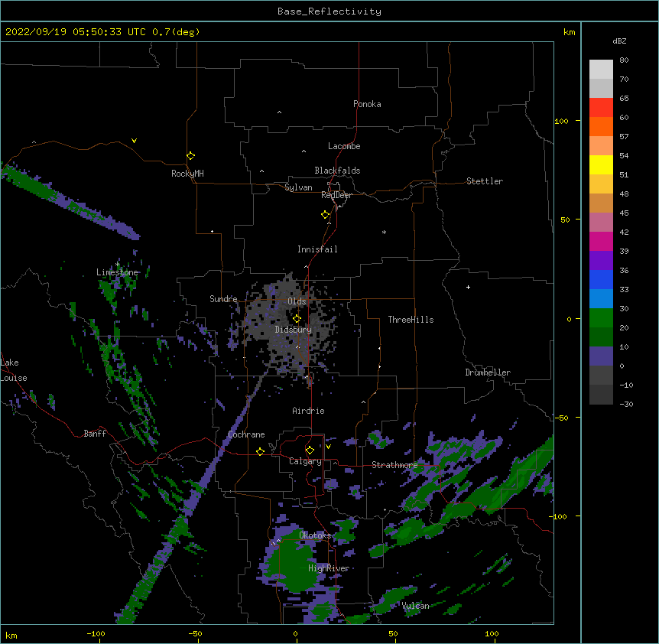Click the Stettler label

[x=484, y=181]
